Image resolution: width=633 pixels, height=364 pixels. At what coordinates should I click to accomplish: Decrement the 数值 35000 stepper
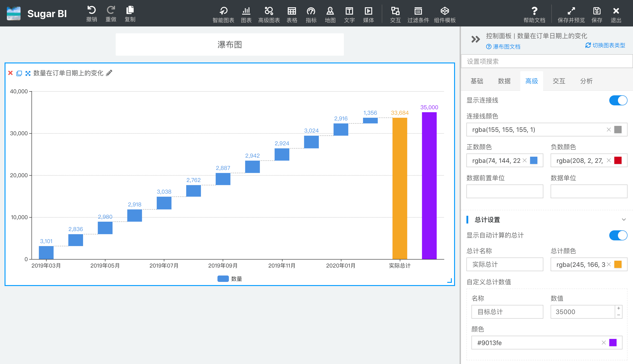618,315
